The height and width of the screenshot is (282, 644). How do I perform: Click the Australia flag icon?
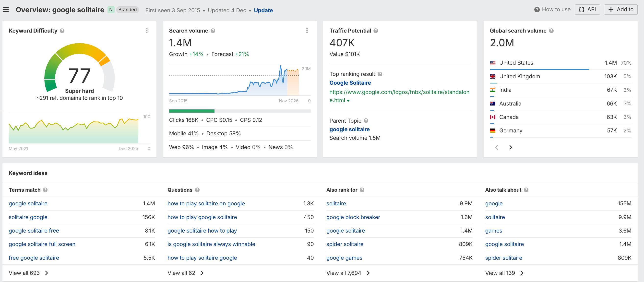click(x=492, y=104)
